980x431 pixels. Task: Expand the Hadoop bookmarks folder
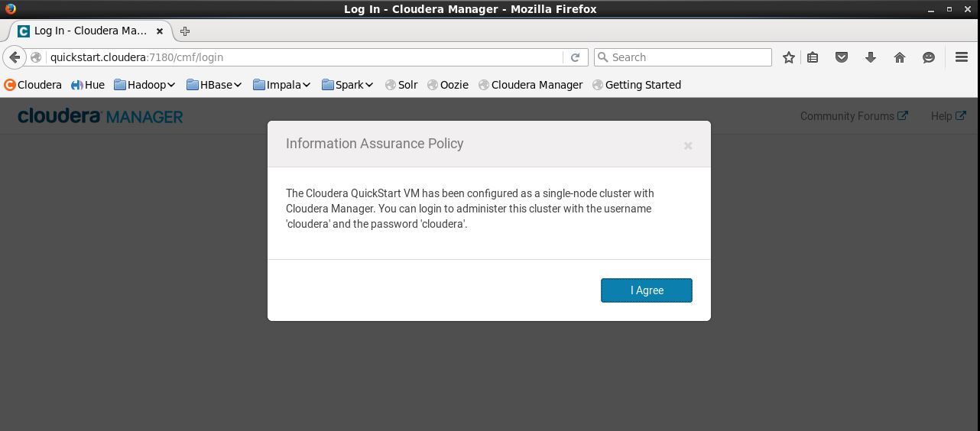[x=144, y=85]
